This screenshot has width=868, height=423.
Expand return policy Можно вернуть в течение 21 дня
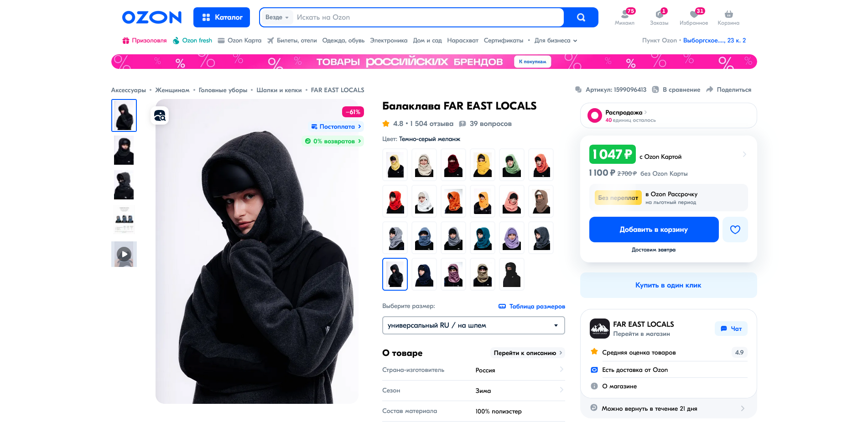pyautogui.click(x=668, y=408)
